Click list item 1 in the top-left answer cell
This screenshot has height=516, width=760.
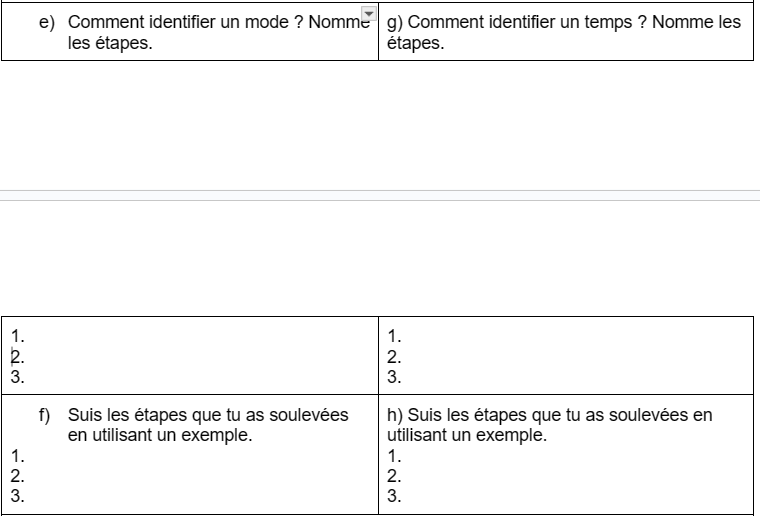pyautogui.click(x=17, y=337)
